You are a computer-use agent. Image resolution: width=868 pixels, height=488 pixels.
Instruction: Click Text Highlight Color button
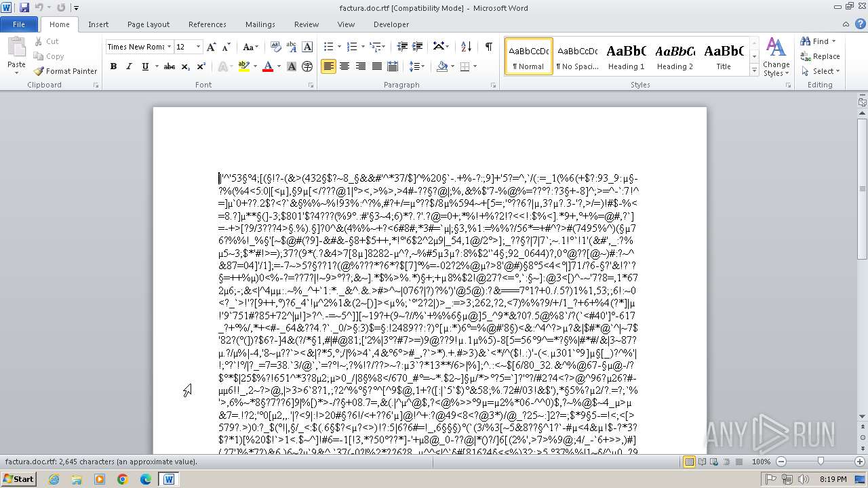[243, 66]
